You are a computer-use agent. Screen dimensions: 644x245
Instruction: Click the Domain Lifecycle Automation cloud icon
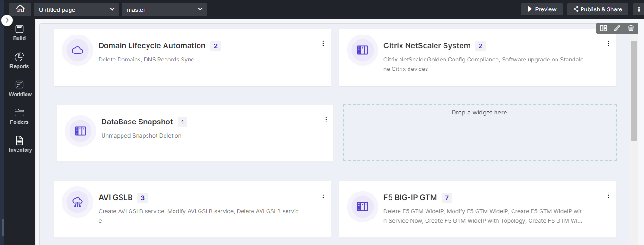pyautogui.click(x=78, y=50)
